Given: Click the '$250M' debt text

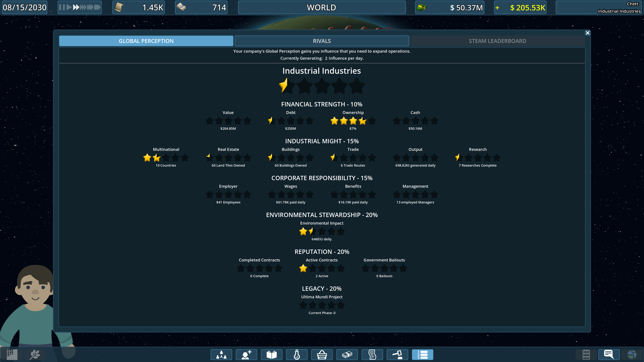Looking at the screenshot, I should pos(290,129).
